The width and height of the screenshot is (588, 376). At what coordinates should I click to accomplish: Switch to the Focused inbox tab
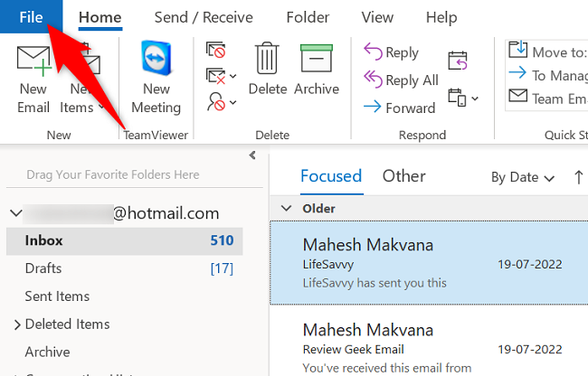(x=331, y=176)
